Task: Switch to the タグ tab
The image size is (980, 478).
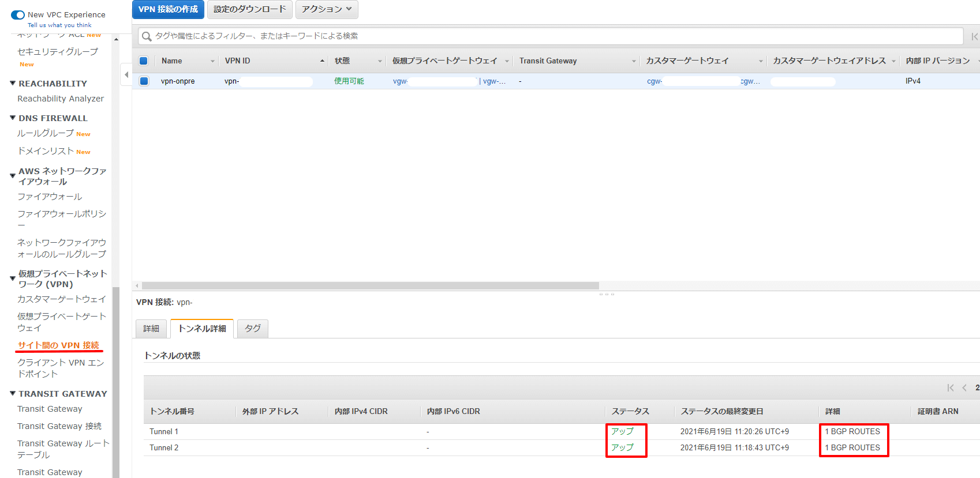Action: (x=252, y=329)
